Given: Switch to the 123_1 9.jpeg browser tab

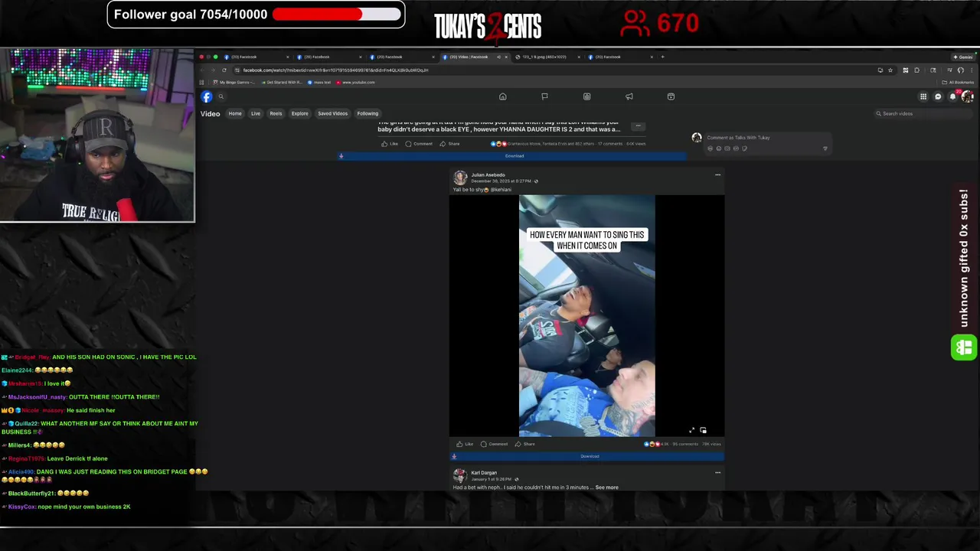Looking at the screenshot, I should point(548,57).
